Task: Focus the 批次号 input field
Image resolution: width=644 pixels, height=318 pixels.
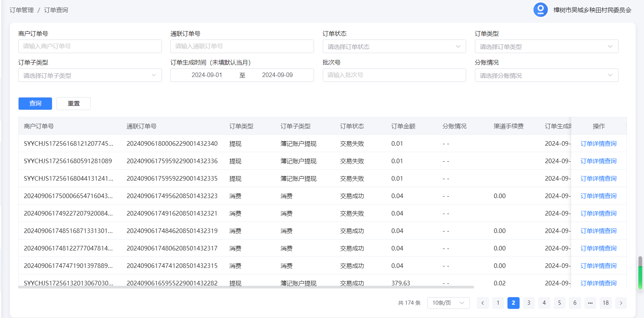Action: pyautogui.click(x=394, y=75)
